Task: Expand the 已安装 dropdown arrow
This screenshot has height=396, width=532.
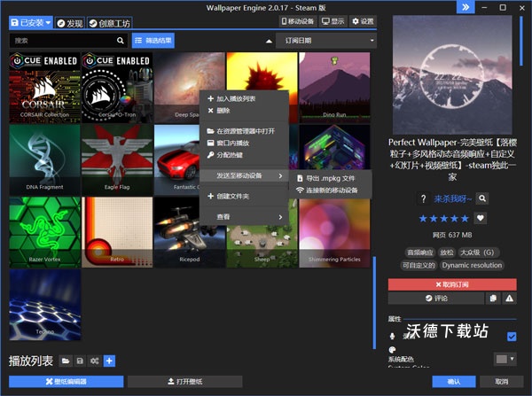Action: pyautogui.click(x=48, y=21)
